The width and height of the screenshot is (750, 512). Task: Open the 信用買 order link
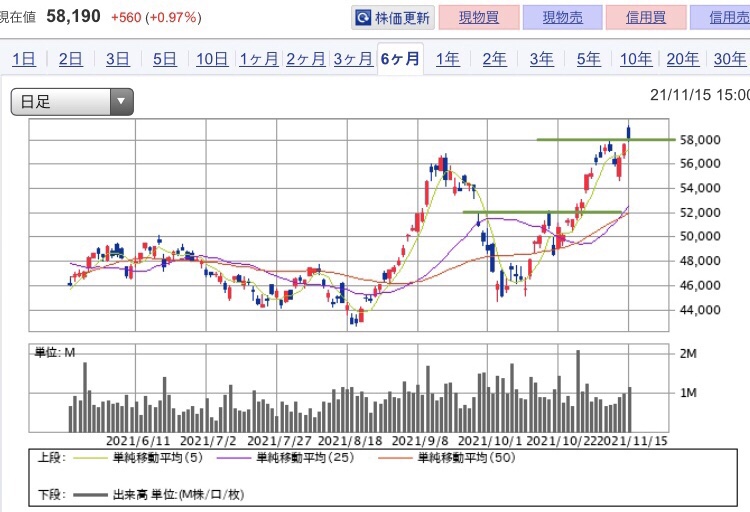tap(646, 18)
